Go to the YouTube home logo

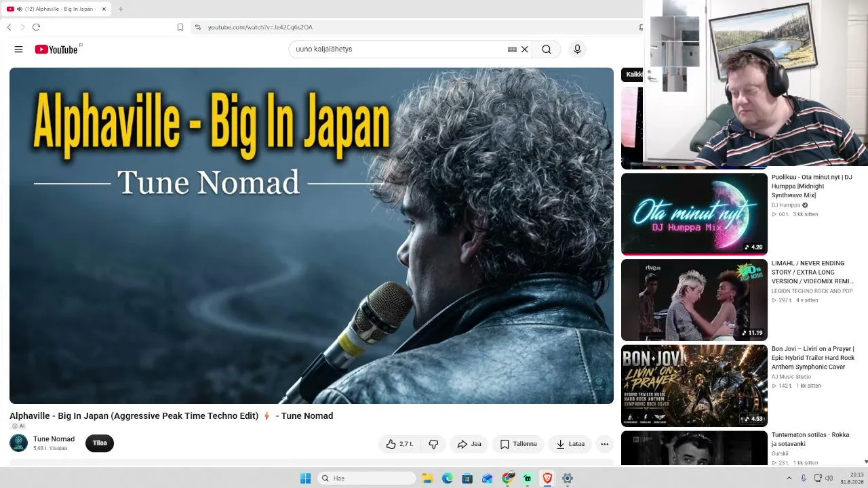coord(57,49)
